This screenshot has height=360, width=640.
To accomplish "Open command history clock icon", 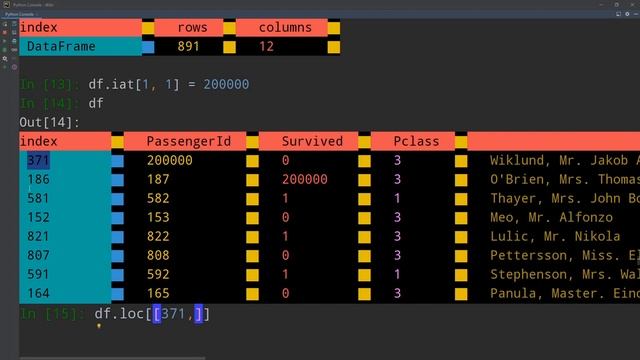I will (x=14, y=67).
